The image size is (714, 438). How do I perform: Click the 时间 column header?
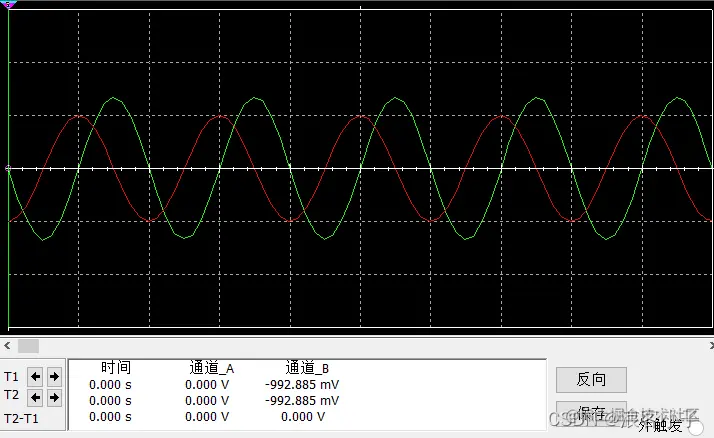[116, 367]
